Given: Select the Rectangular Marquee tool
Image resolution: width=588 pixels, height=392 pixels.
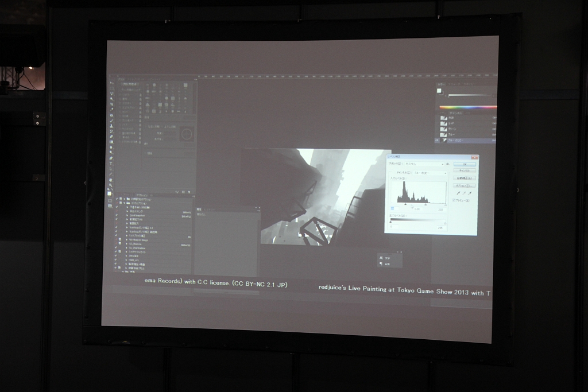Looking at the screenshot, I should click(x=111, y=88).
